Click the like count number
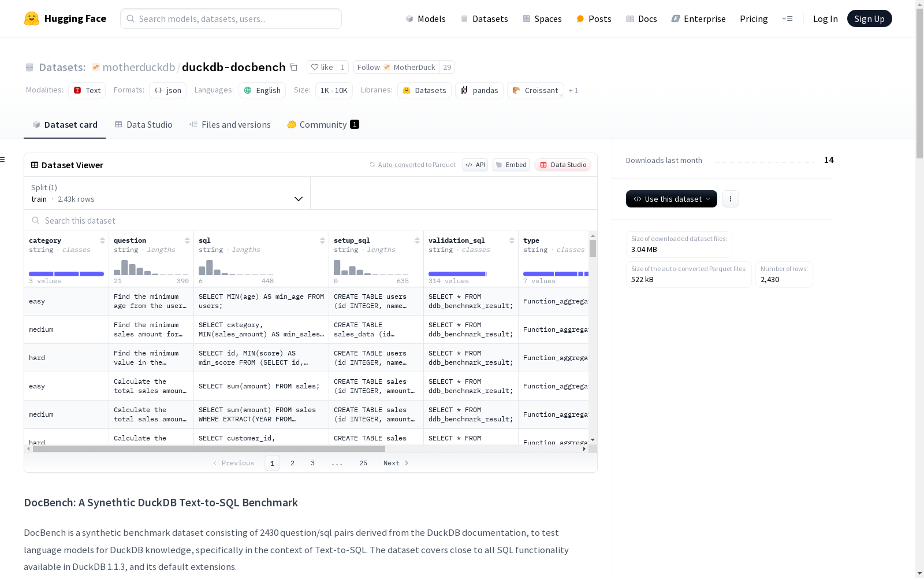This screenshot has height=578, width=924. 342,67
